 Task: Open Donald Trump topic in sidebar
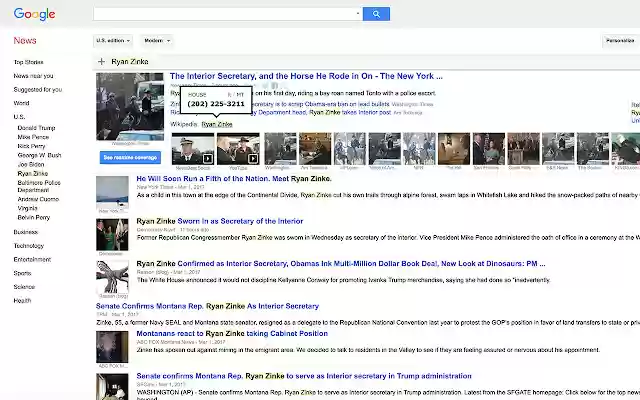[x=36, y=128]
